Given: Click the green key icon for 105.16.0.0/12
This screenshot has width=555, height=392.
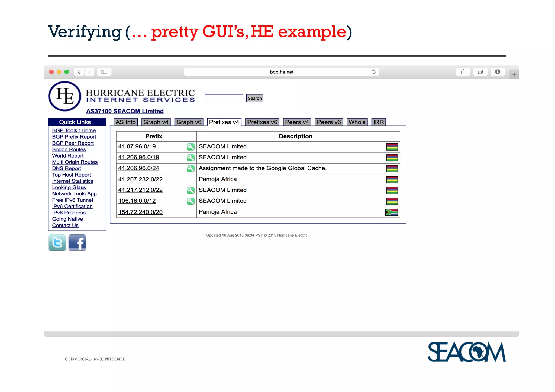Looking at the screenshot, I should (191, 201).
